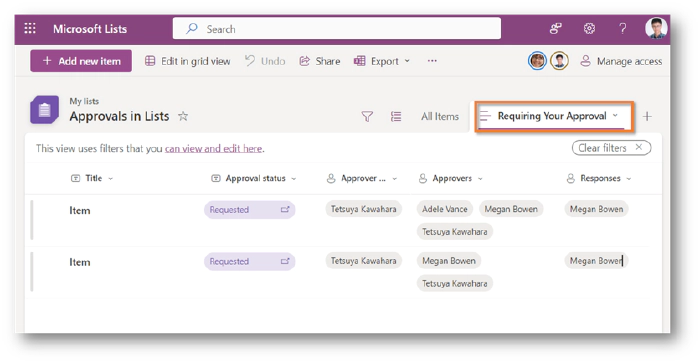
Task: Click the Adele Vance chip
Action: click(x=445, y=209)
